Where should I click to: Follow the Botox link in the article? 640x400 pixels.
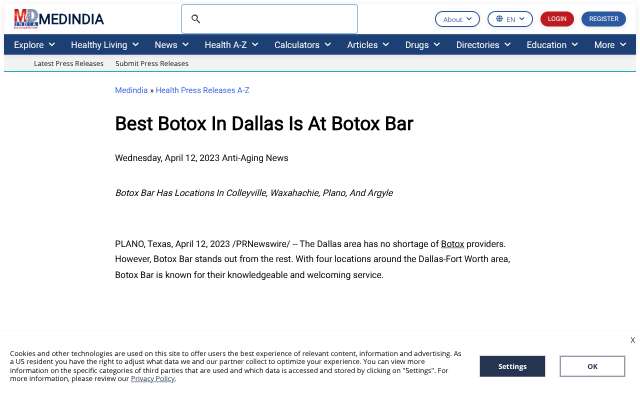tap(452, 244)
